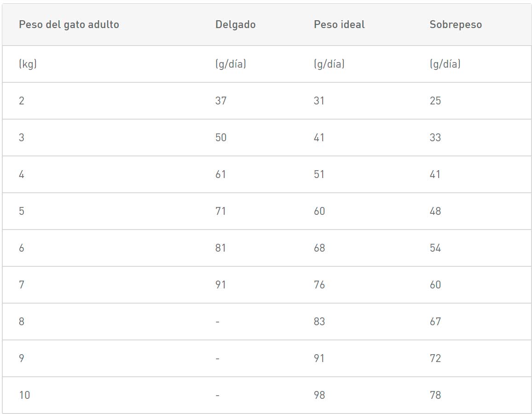Click the value 48 in Sobrepeso column
This screenshot has width=532, height=414.
pos(435,211)
